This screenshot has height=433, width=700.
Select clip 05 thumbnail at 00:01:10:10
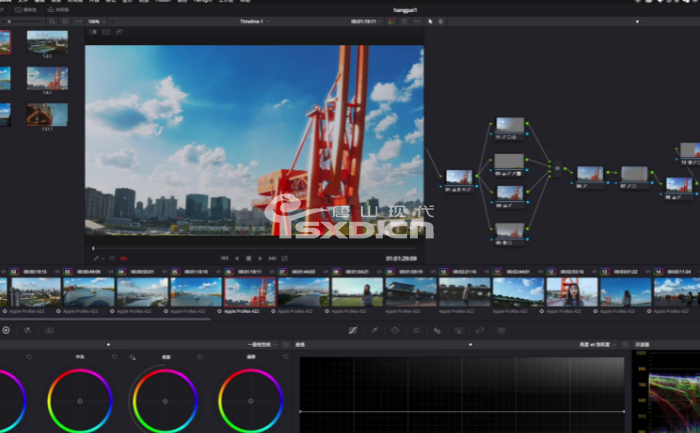click(x=196, y=292)
